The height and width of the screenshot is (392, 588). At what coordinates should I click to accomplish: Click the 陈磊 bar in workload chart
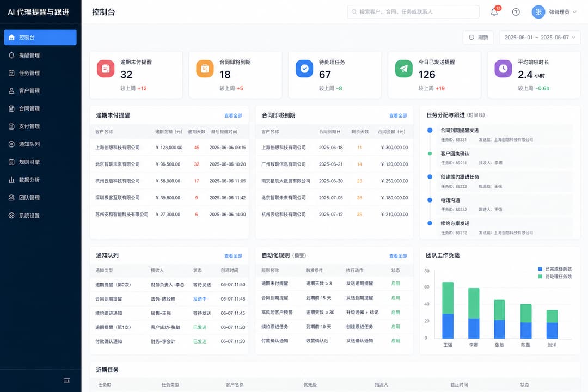(x=526, y=321)
